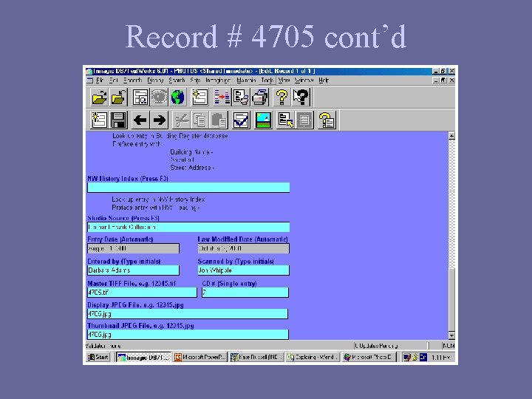Click the copy icon
The height and width of the screenshot is (399, 532).
click(199, 120)
